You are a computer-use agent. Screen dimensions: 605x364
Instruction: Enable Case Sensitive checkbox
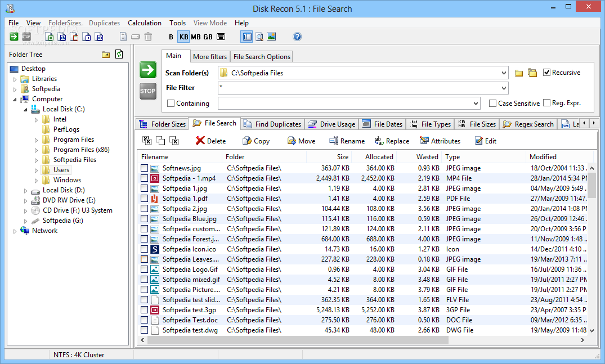pyautogui.click(x=492, y=104)
